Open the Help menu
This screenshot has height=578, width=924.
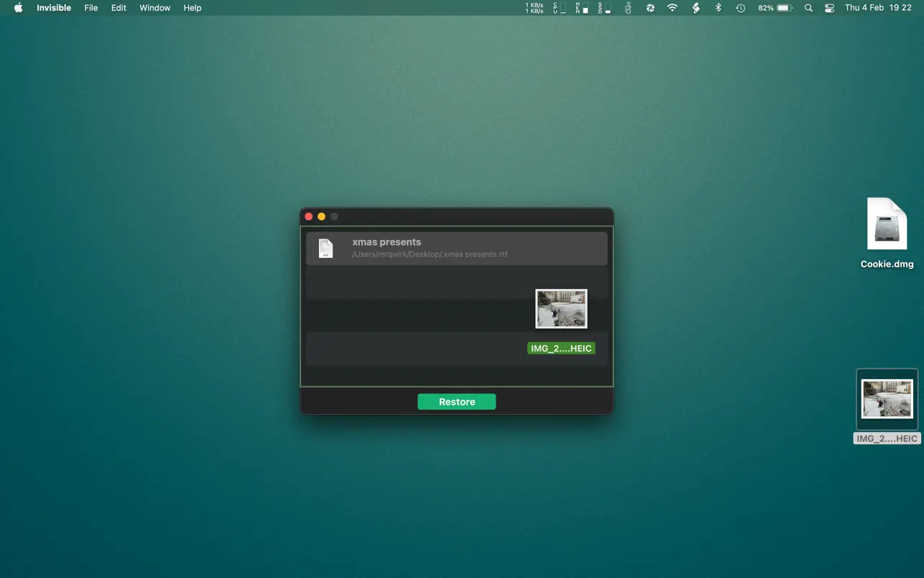click(x=193, y=8)
